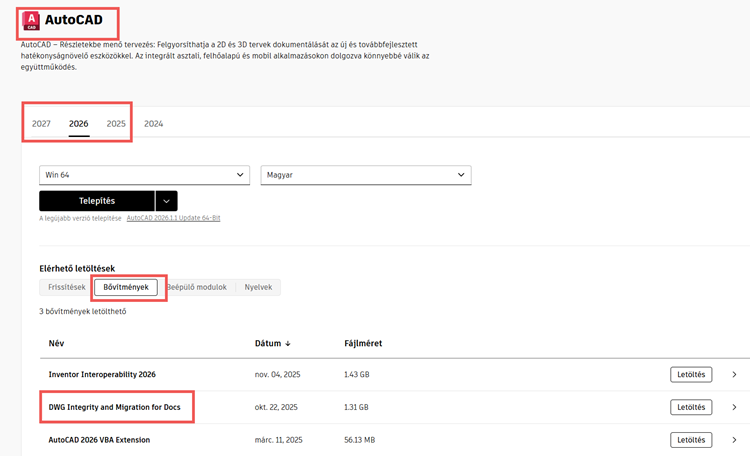Click DWG Integrity and Migration for Docs

[x=114, y=407]
